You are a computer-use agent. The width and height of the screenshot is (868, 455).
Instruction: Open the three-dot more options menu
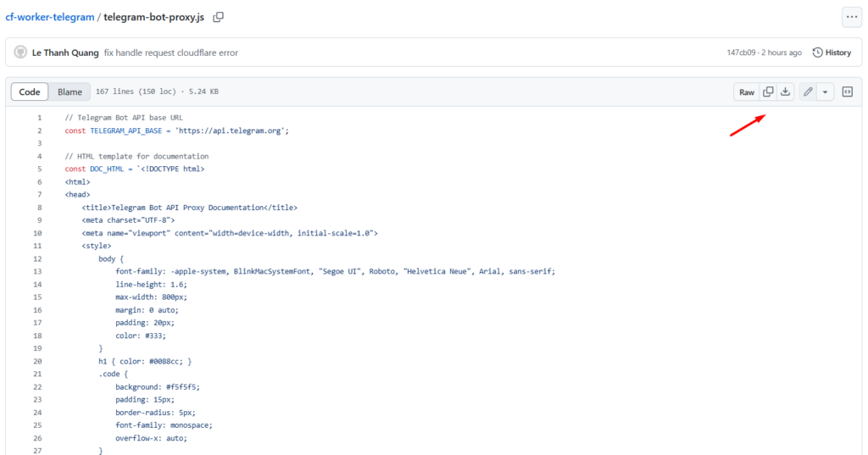[x=851, y=17]
